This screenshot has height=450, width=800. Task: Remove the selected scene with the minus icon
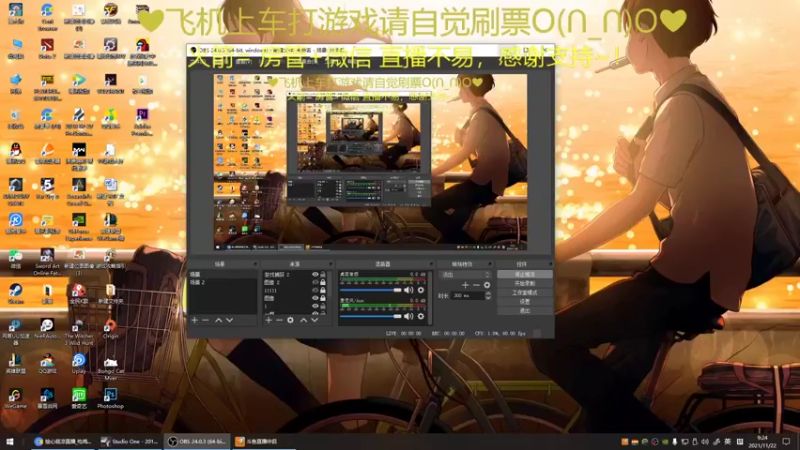(206, 320)
